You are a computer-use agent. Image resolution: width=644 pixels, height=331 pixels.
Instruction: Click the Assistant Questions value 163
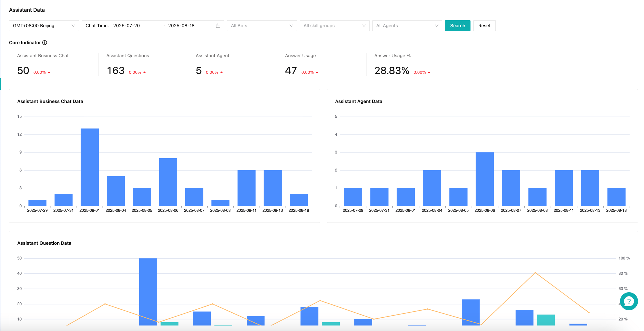[x=115, y=71]
